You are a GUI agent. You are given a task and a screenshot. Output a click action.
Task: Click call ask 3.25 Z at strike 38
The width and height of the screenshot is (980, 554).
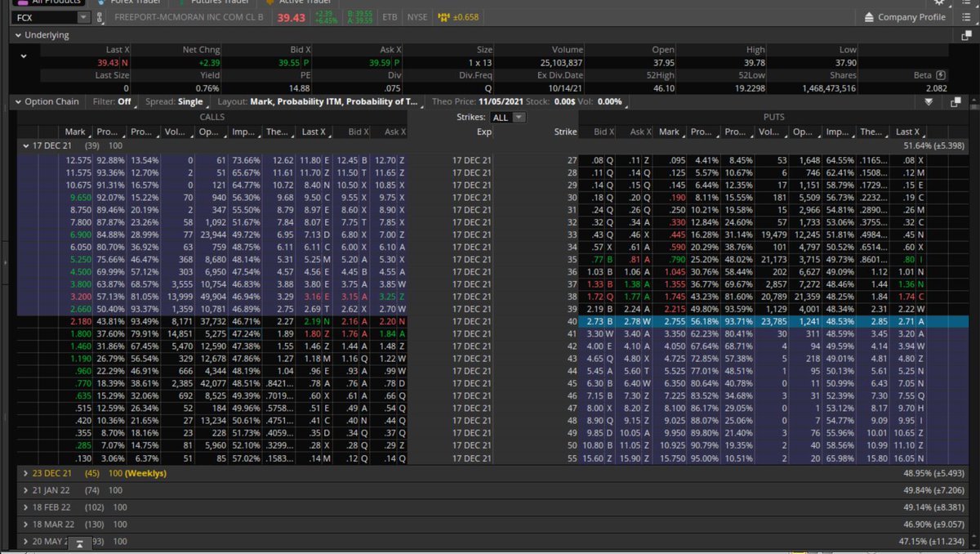(391, 297)
